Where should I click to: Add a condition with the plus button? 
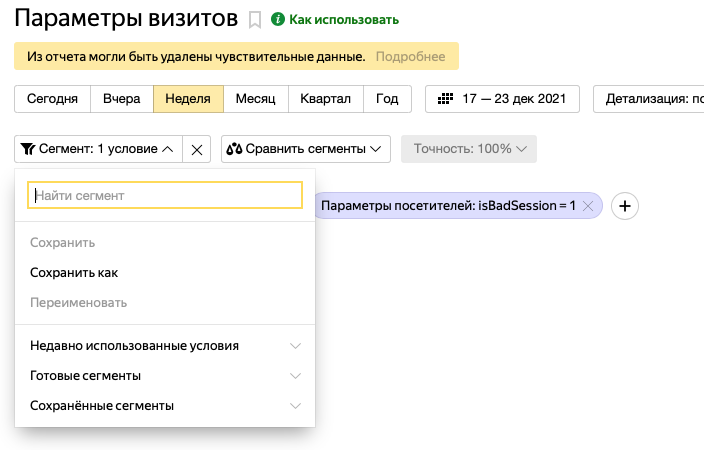tap(625, 205)
